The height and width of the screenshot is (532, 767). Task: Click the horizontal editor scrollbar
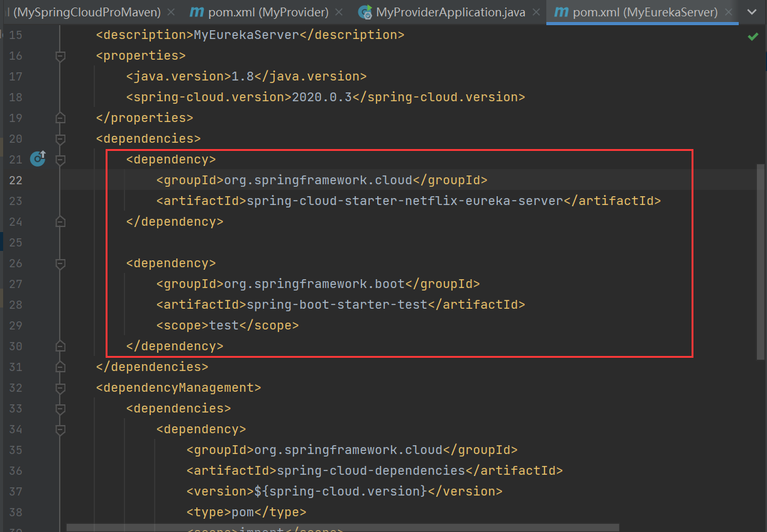point(343,528)
